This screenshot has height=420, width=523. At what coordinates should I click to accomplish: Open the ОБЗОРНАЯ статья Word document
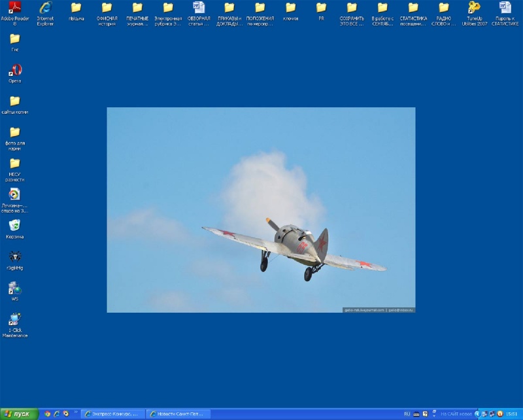coord(199,8)
